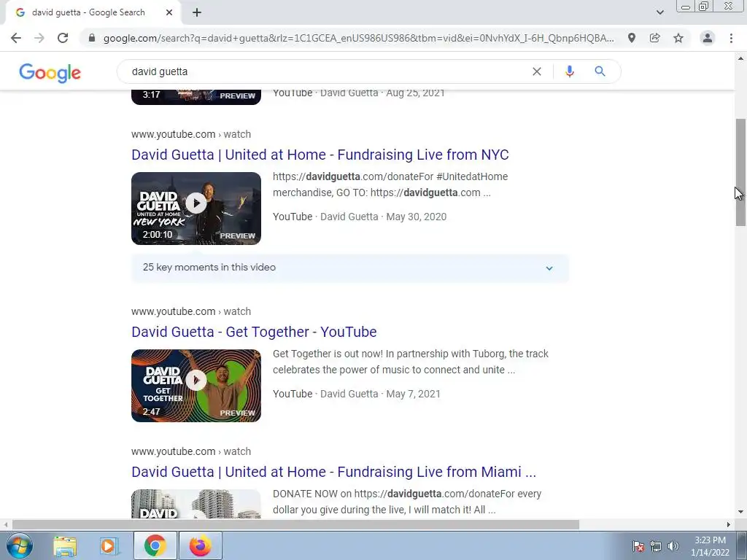
Task: Bookmark this page with the star icon
Action: click(678, 38)
